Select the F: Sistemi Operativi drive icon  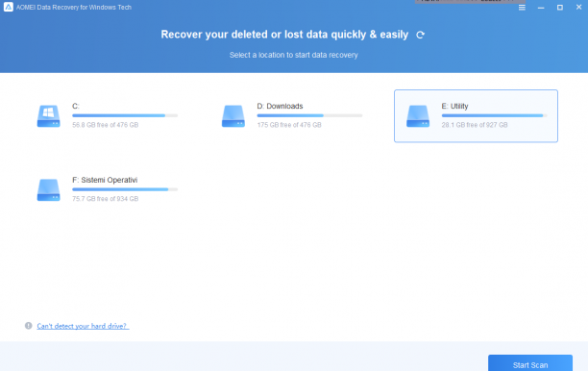click(x=48, y=189)
